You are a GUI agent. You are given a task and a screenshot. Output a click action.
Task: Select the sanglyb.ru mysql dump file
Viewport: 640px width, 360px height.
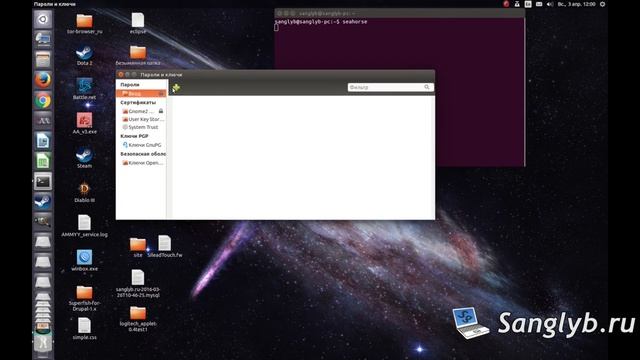click(x=138, y=284)
